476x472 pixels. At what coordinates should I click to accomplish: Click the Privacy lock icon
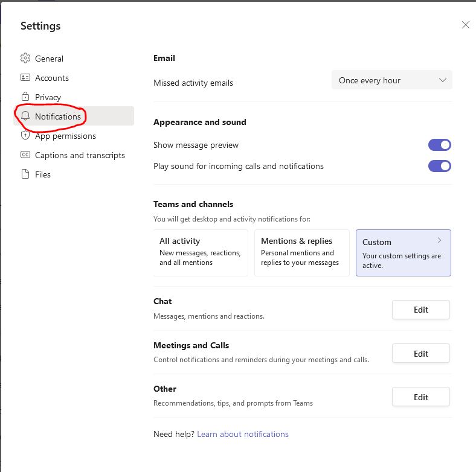25,97
